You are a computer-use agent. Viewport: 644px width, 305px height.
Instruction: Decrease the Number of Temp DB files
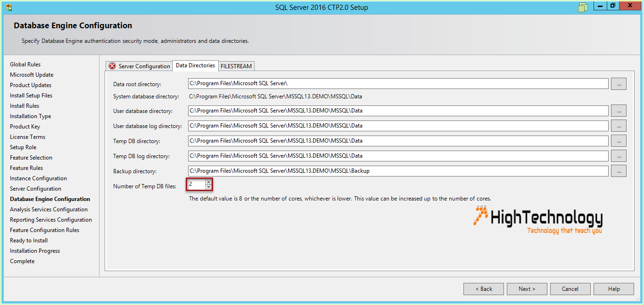click(x=208, y=187)
